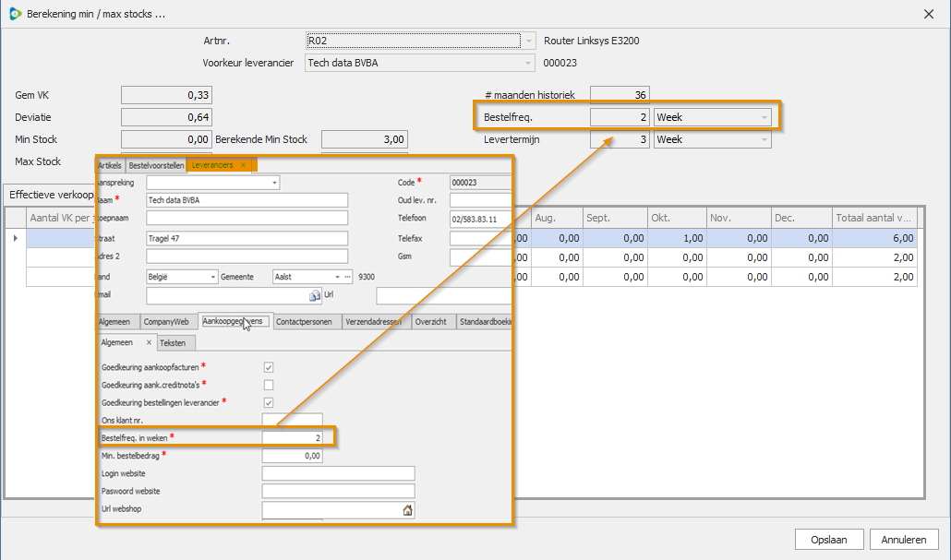Screen dimensions: 951x560
Task: Open the Artnr. dropdown
Action: pos(529,41)
